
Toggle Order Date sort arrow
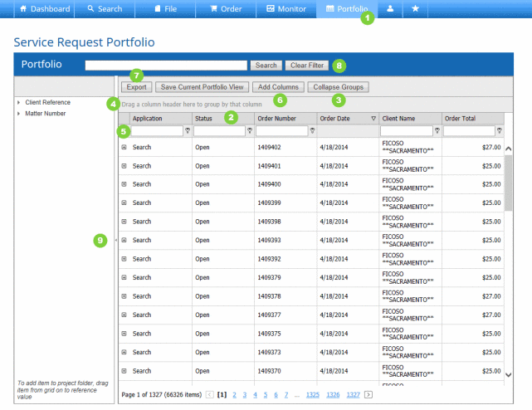point(373,119)
